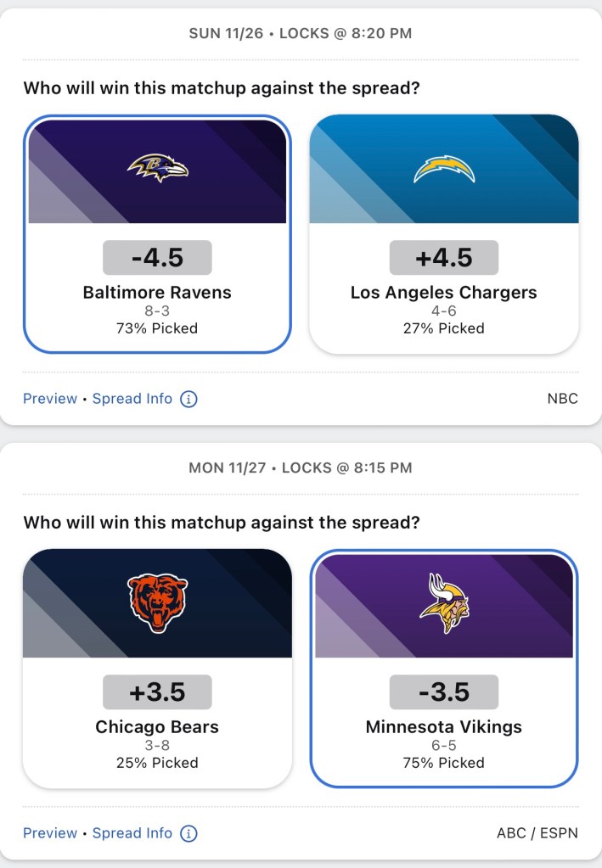Pick Chicago Bears at +3.5

(x=157, y=727)
